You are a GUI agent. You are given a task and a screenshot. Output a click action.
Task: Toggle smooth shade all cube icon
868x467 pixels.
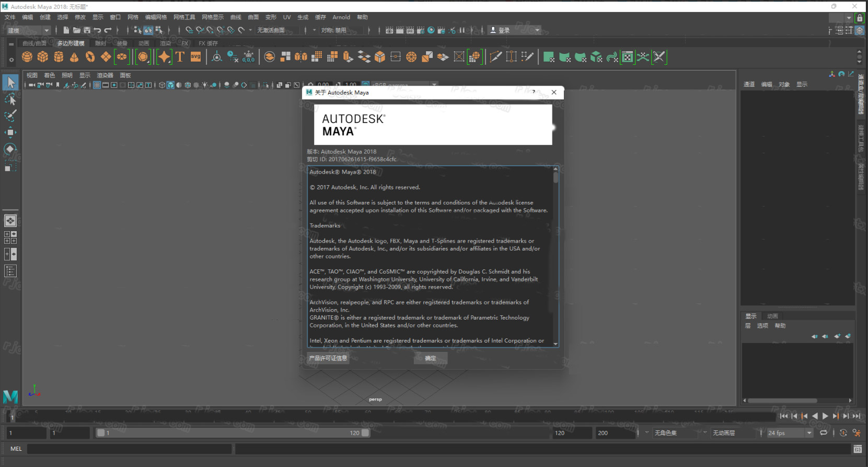click(170, 85)
